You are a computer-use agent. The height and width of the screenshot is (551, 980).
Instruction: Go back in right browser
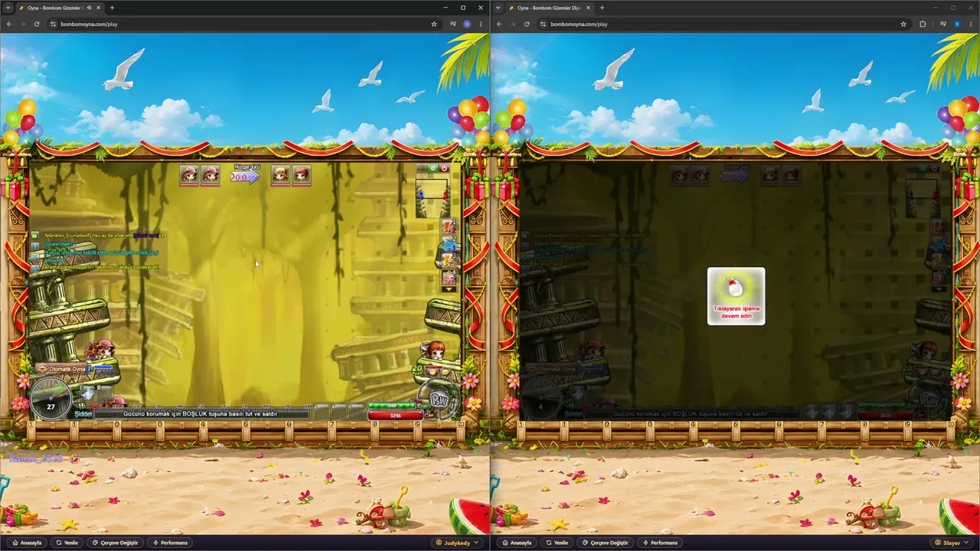[x=498, y=24]
